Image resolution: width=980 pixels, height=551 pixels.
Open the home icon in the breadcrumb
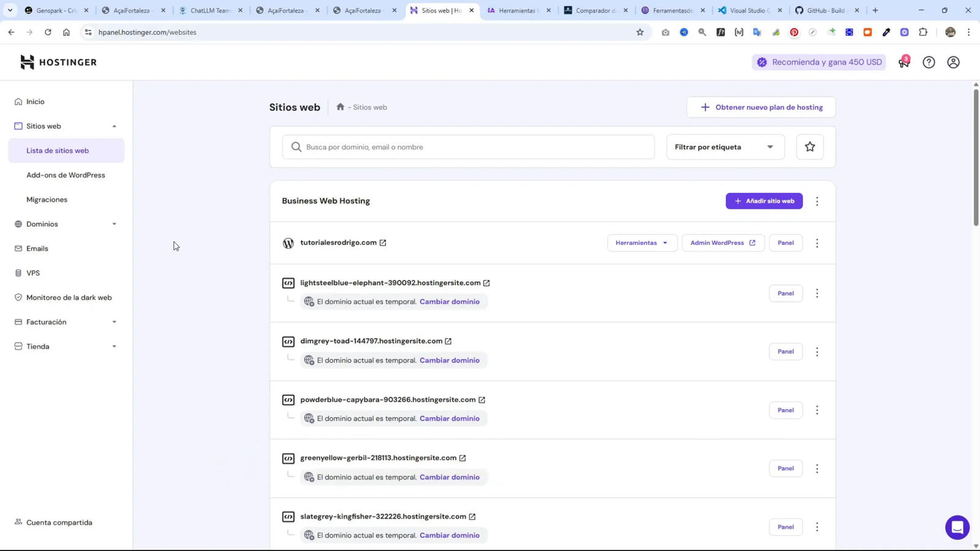[x=341, y=107]
